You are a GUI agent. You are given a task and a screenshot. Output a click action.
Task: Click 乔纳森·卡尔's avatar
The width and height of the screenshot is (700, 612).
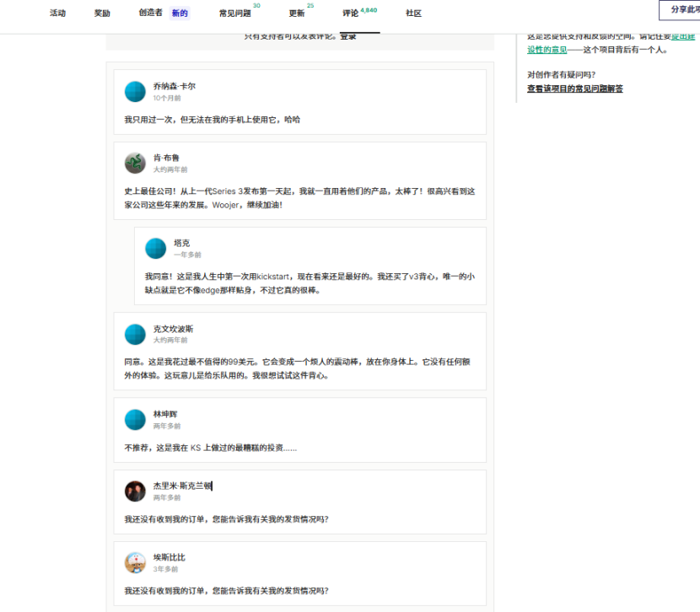tap(135, 92)
